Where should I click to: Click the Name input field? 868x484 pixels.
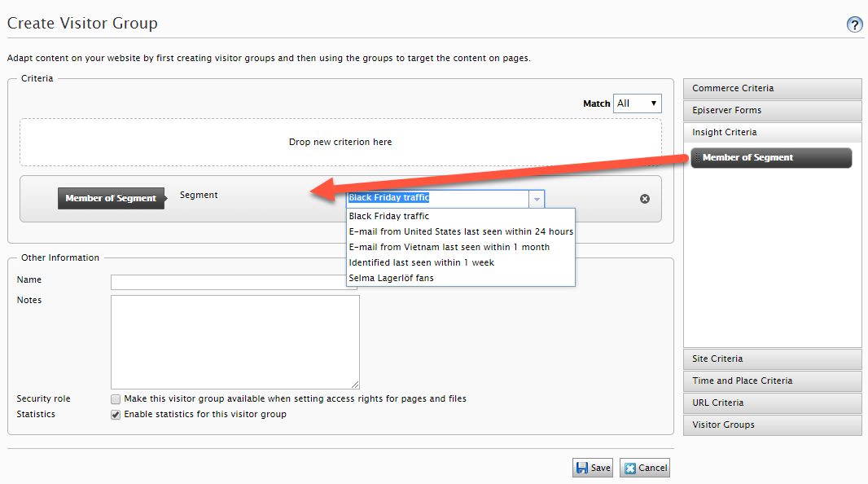pos(236,282)
